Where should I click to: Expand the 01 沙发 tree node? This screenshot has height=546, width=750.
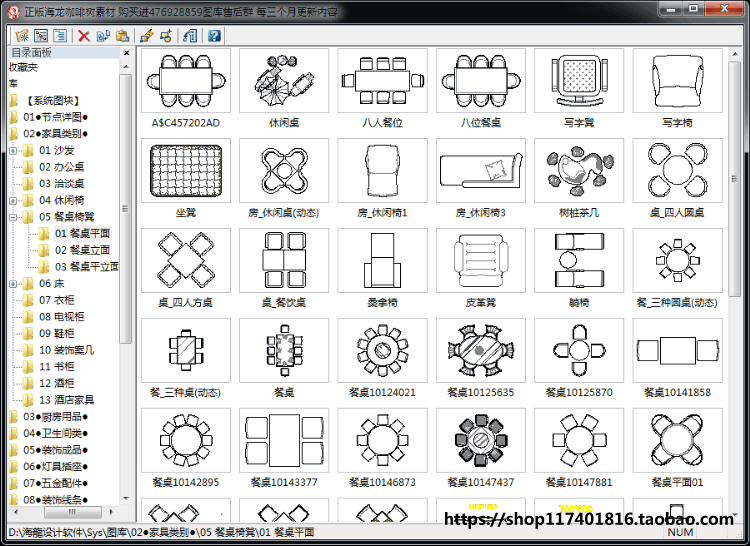pos(13,151)
